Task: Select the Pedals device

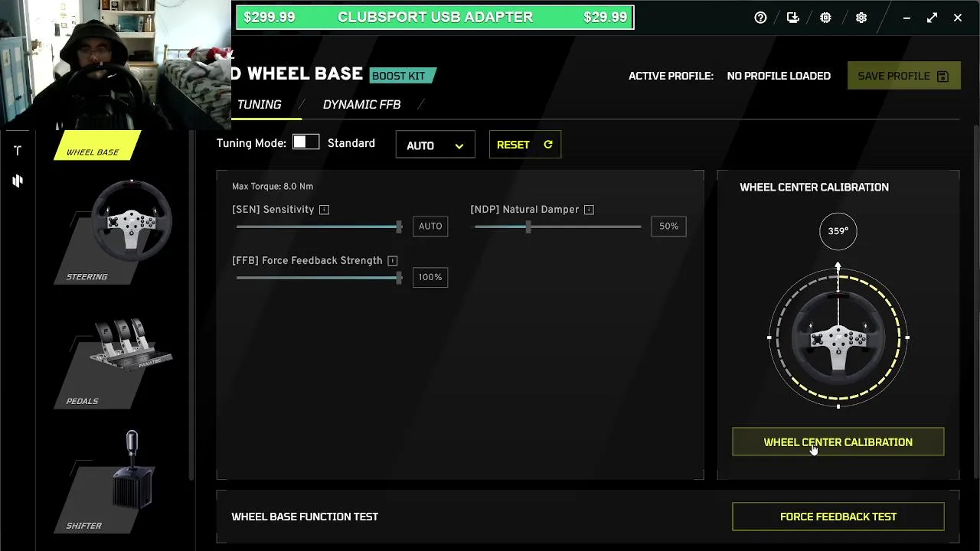Action: pyautogui.click(x=115, y=362)
